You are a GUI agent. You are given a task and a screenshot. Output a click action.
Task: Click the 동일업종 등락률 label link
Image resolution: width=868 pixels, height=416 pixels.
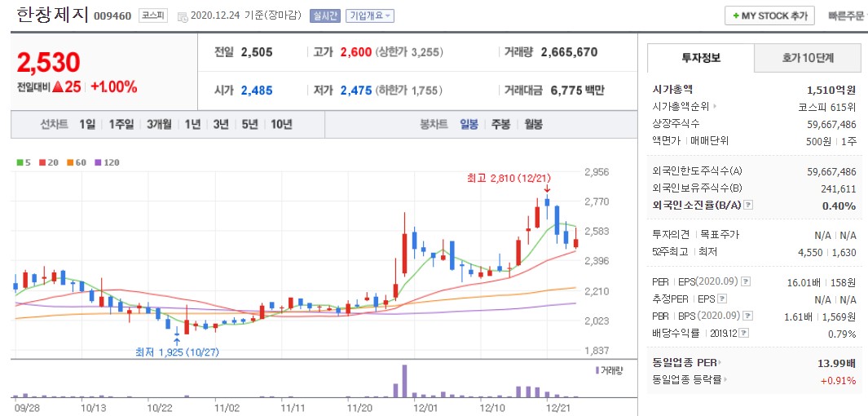pyautogui.click(x=687, y=380)
